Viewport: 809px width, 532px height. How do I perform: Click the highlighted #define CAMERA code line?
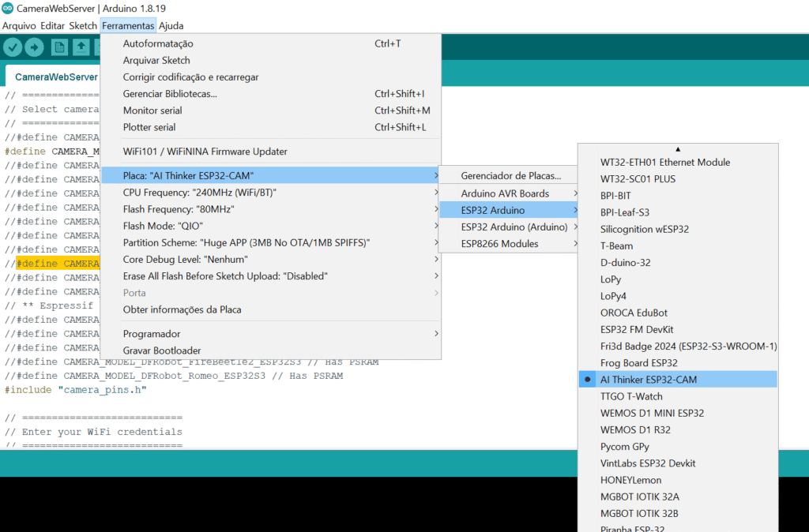tap(57, 264)
